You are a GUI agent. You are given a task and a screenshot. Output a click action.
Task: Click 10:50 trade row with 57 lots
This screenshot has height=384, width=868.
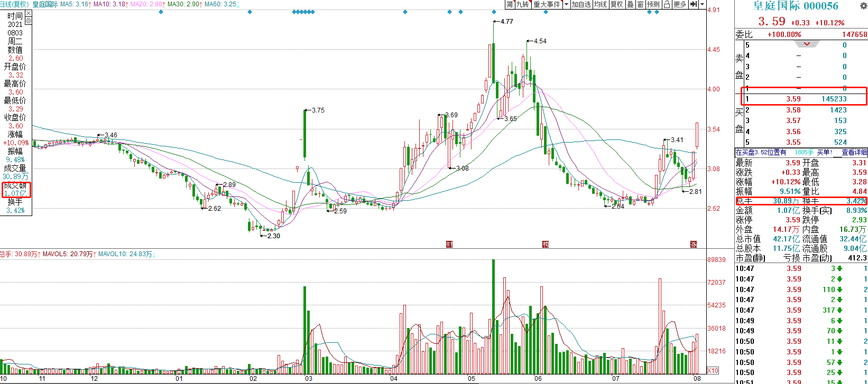[801, 362]
